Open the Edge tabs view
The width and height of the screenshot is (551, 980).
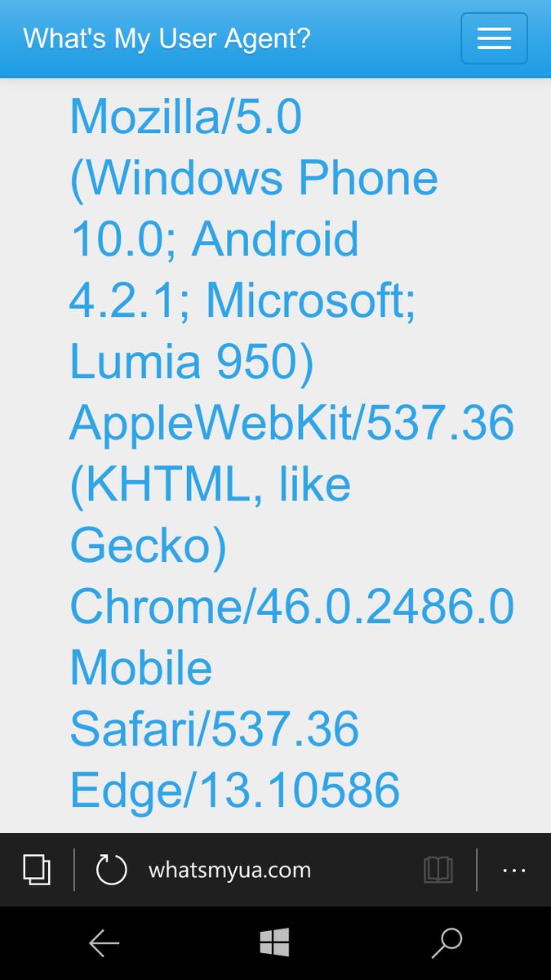tap(37, 870)
